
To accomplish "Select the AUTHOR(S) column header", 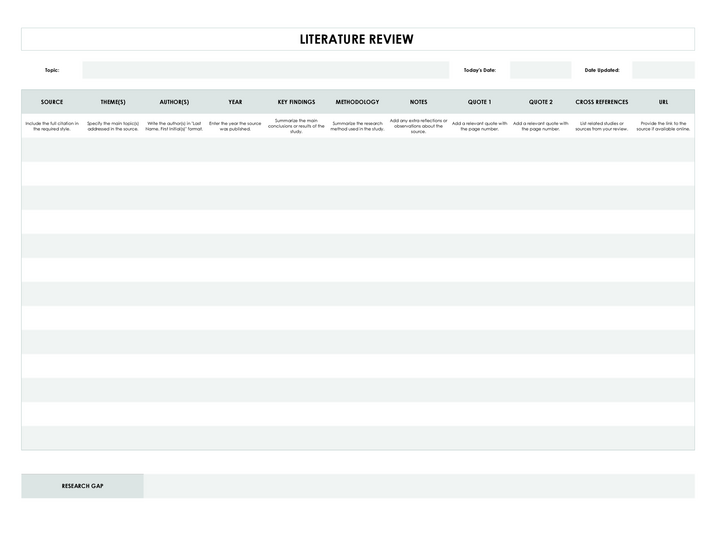I will 174,102.
